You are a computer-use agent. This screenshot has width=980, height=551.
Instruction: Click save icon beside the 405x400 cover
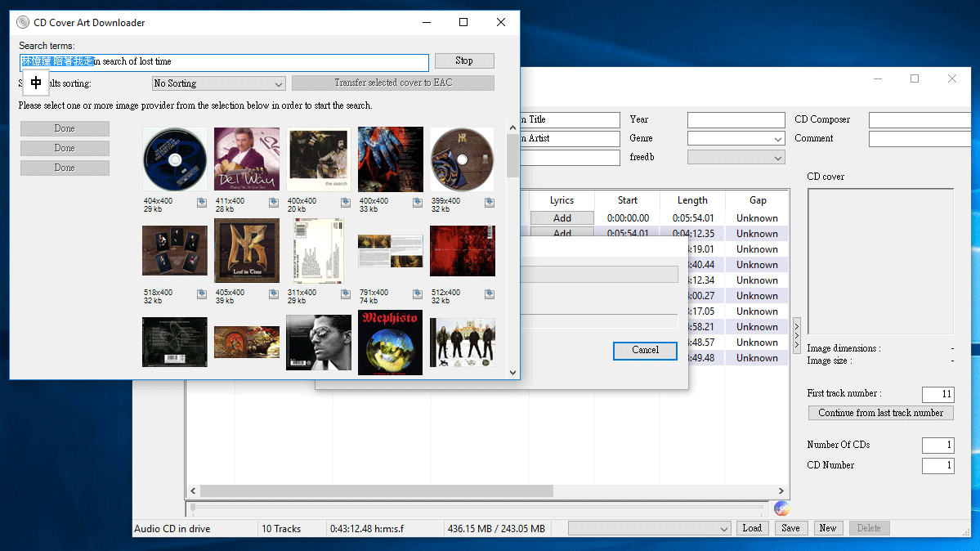(274, 294)
